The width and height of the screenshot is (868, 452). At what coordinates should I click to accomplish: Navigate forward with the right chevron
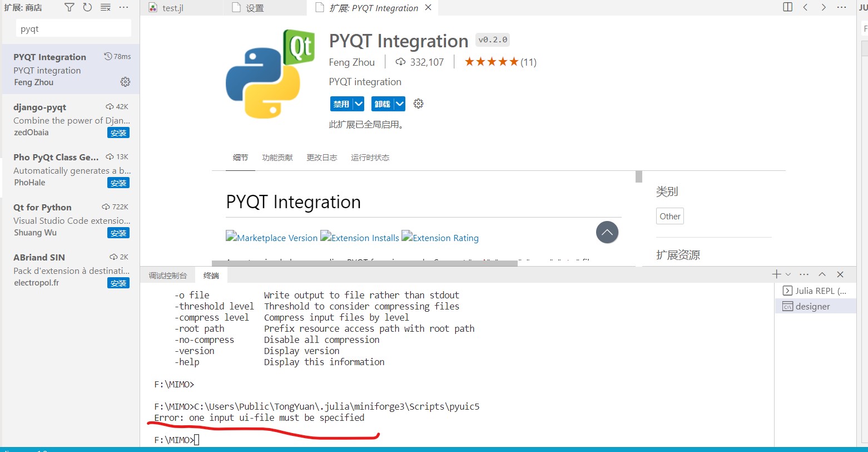pyautogui.click(x=824, y=7)
